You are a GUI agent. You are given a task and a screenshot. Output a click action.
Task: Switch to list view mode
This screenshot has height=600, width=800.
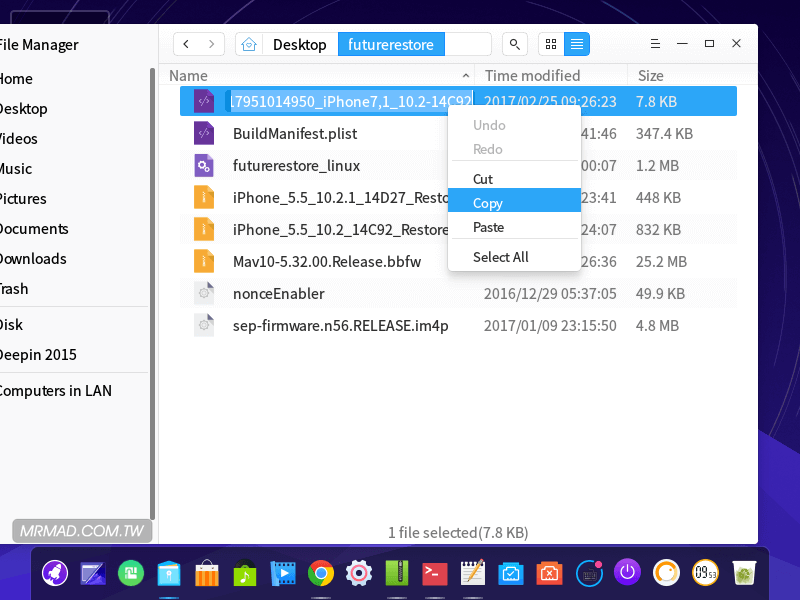577,44
